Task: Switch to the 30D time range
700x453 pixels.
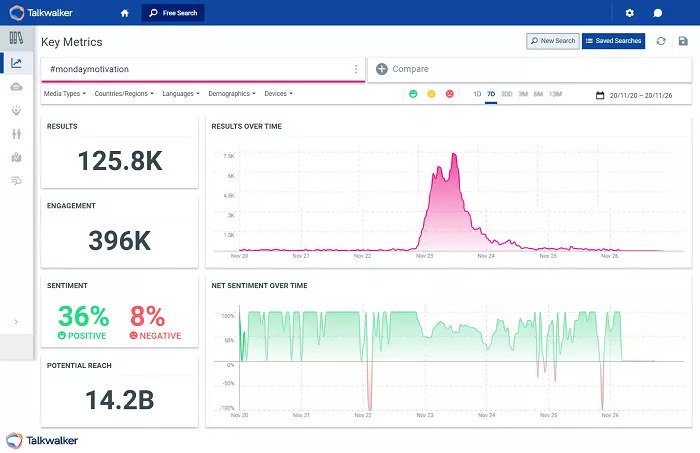Action: click(506, 94)
